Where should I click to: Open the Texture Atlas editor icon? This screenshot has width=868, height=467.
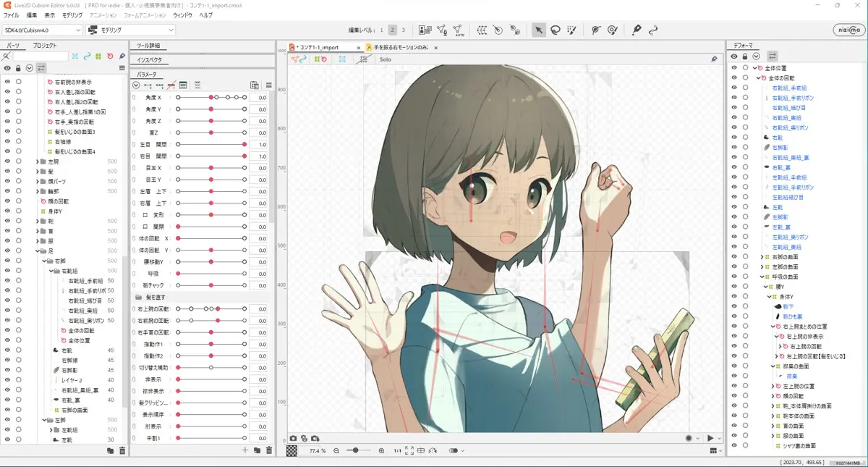pyautogui.click(x=425, y=30)
